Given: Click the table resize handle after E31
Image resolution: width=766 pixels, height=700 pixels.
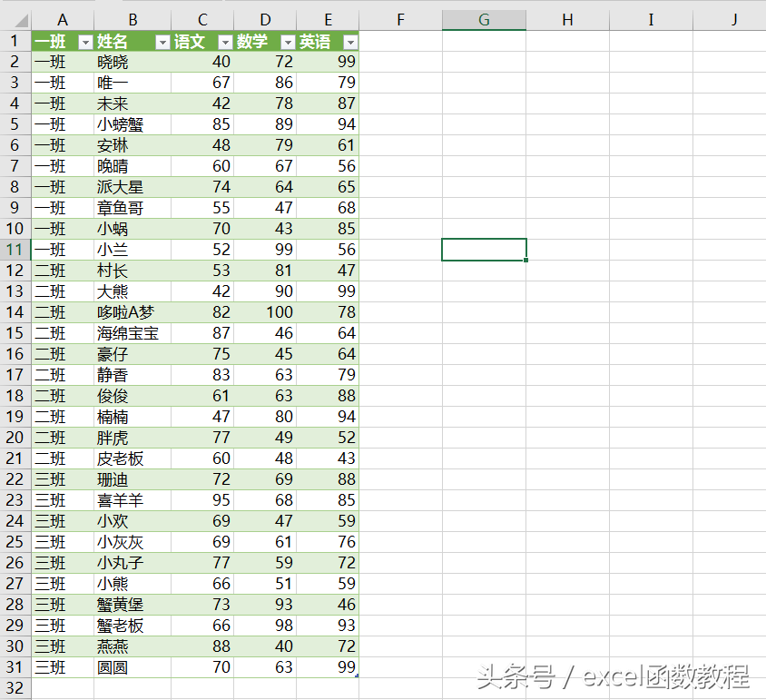Looking at the screenshot, I should click(x=357, y=675).
